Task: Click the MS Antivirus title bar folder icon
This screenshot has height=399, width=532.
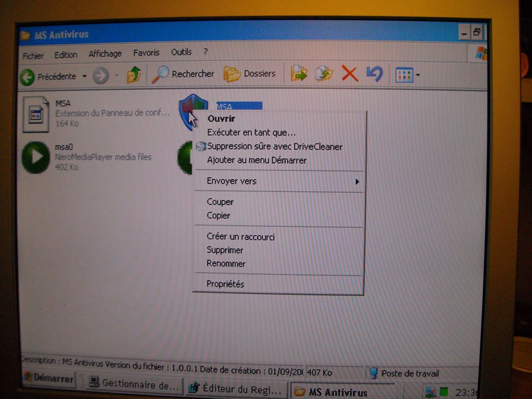Action: click(x=25, y=35)
